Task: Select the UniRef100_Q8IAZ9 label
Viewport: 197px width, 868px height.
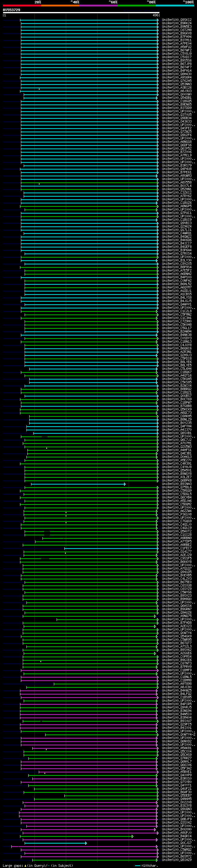Action: (x=177, y=860)
